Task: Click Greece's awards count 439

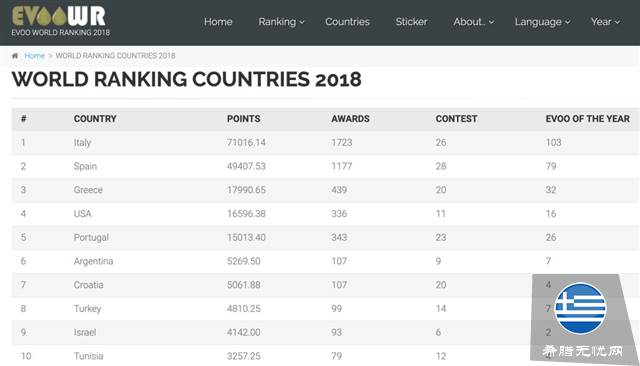Action: (x=339, y=190)
